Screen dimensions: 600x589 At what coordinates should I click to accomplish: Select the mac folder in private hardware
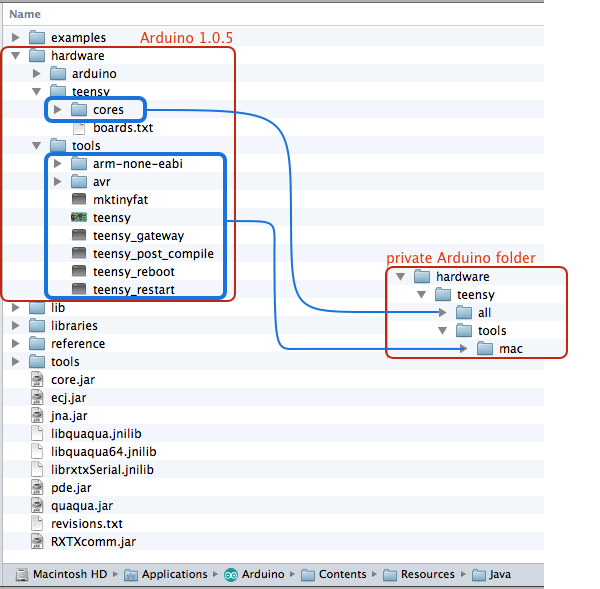tap(510, 349)
